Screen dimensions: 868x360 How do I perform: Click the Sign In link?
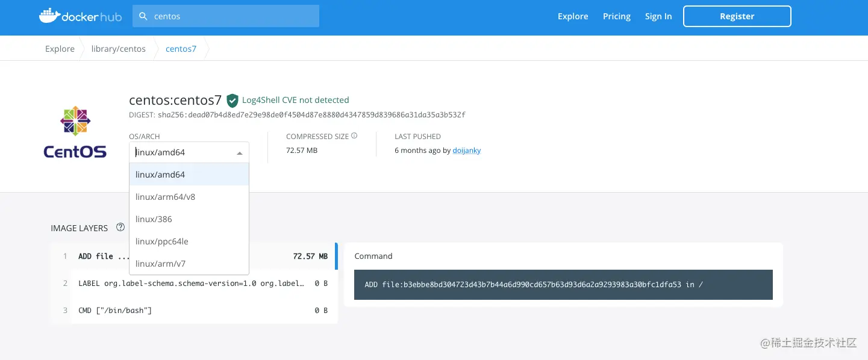658,16
